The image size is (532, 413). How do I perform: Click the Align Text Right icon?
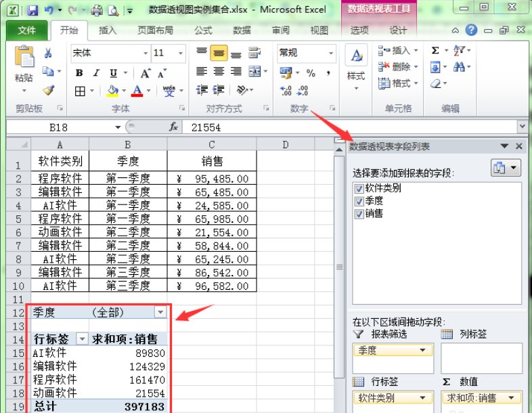pyautogui.click(x=236, y=71)
